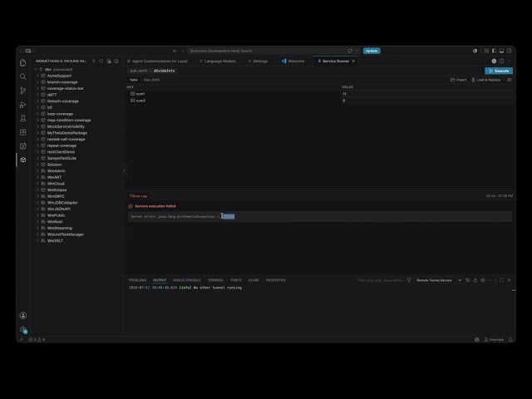The width and height of the screenshot is (532, 399).
Task: Clear the output with the clear icon
Action: click(467, 280)
